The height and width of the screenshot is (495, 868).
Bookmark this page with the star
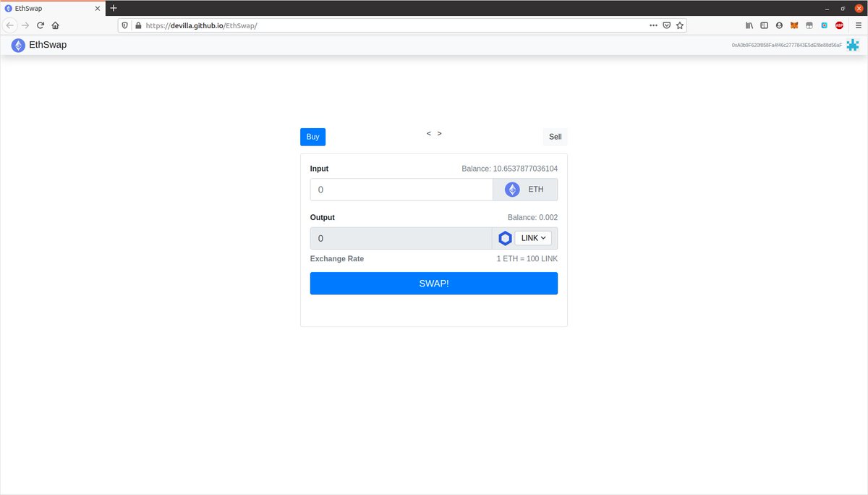click(x=680, y=25)
